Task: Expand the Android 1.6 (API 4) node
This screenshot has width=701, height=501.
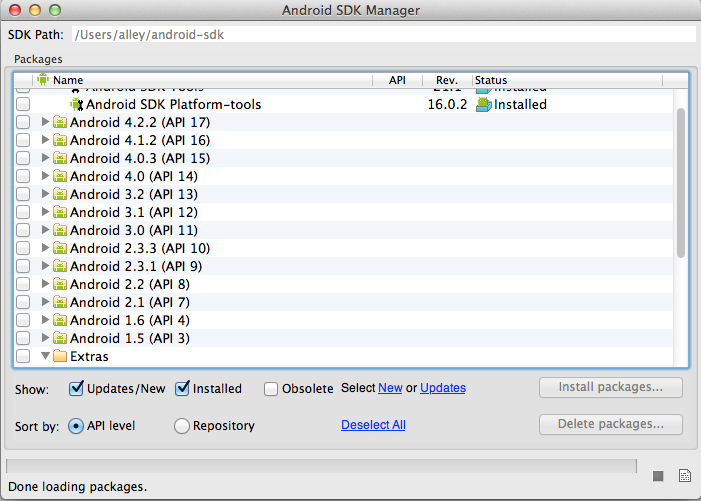Action: pos(45,320)
